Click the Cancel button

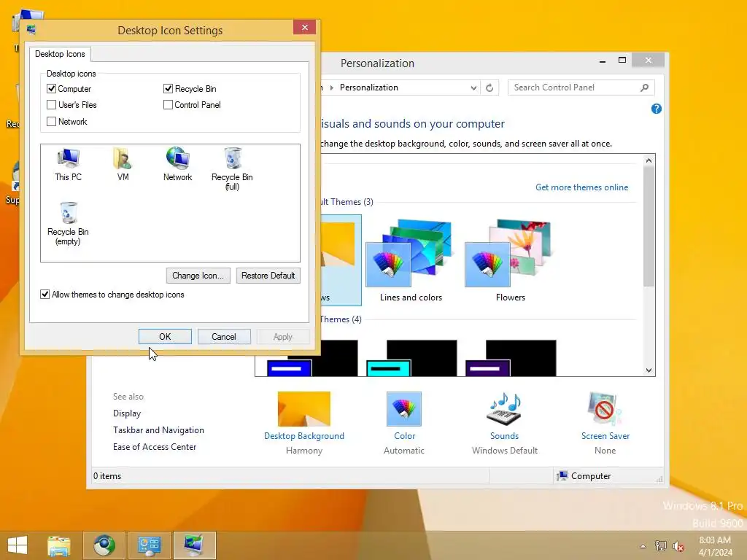[x=224, y=337]
